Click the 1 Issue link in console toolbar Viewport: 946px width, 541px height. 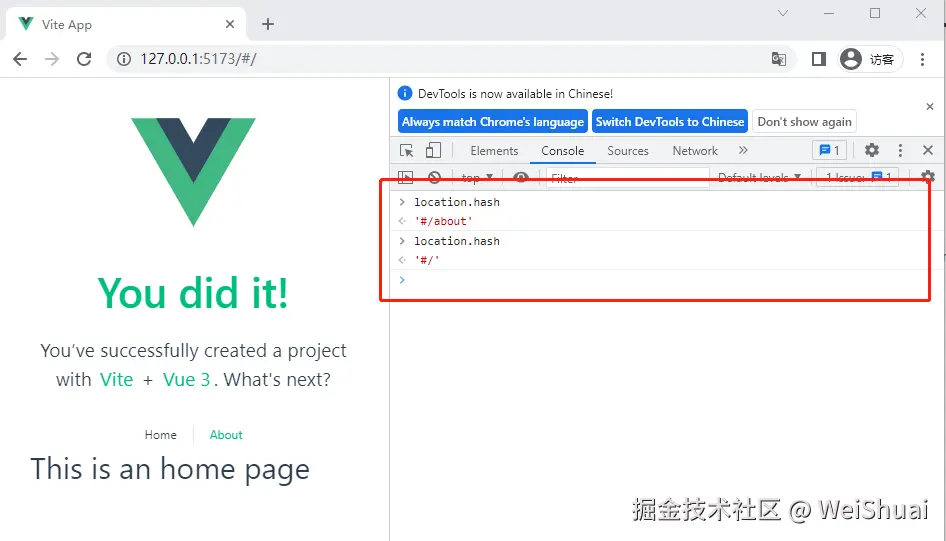[x=858, y=177]
